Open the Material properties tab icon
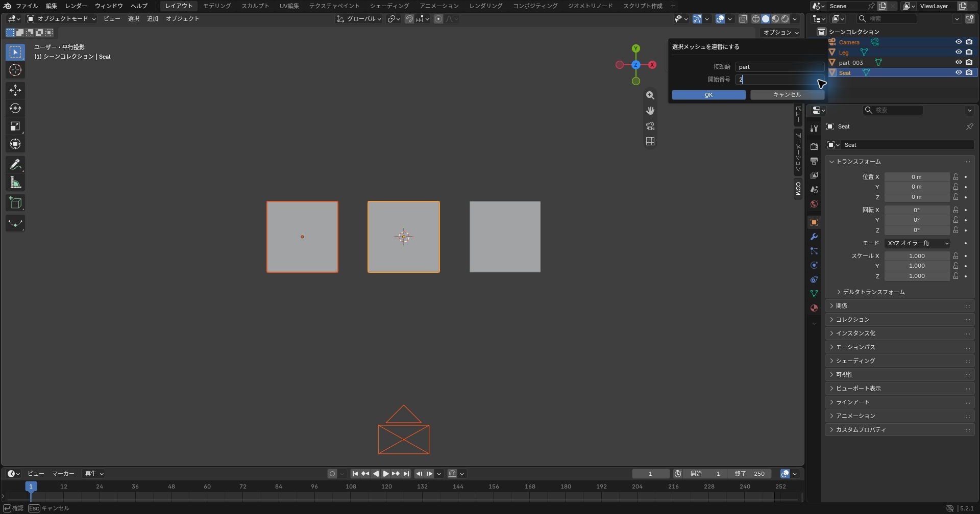This screenshot has width=980, height=514. [x=814, y=308]
